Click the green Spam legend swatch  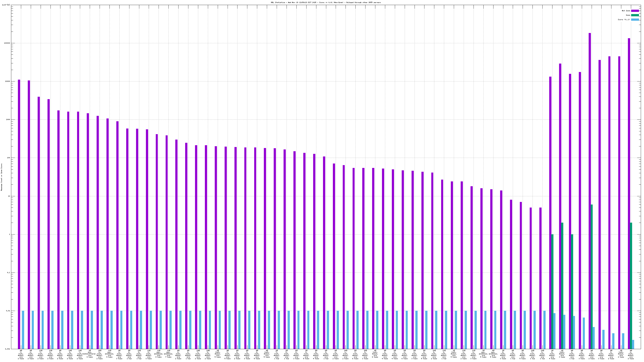[635, 15]
